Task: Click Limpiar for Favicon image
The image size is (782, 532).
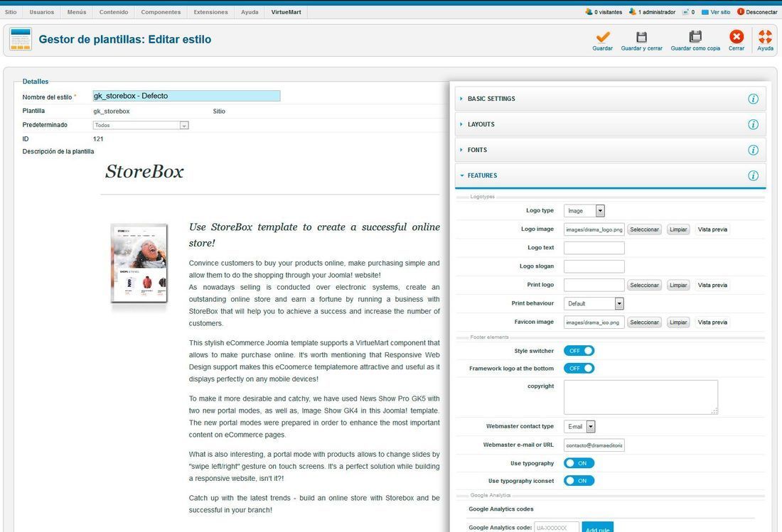Action: tap(678, 322)
